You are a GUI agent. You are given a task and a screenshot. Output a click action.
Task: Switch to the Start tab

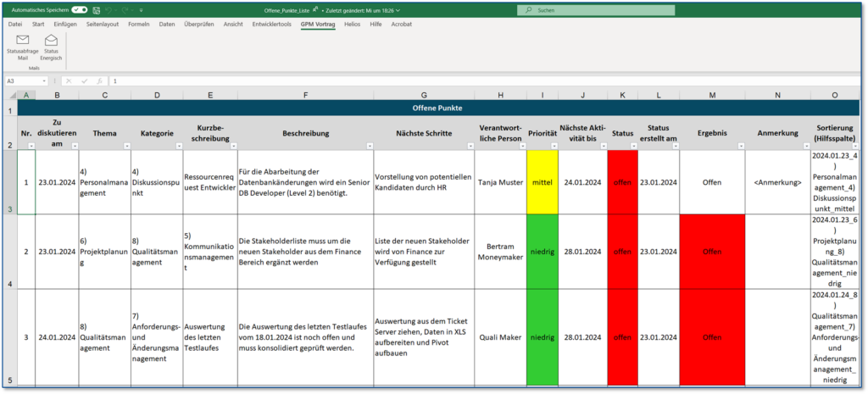(38, 25)
